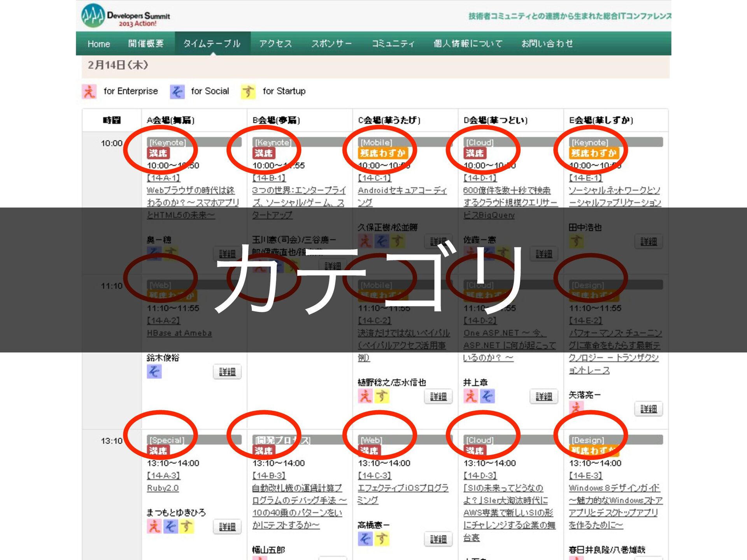Viewport: 747px width, 560px height.
Task: Open 詳細 for 矢落亮一's session
Action: 649,409
